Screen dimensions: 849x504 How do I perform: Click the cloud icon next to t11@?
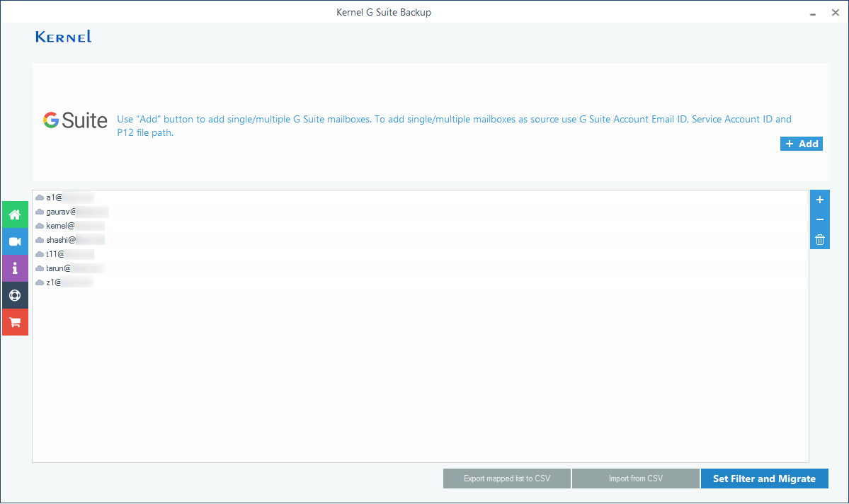point(40,254)
